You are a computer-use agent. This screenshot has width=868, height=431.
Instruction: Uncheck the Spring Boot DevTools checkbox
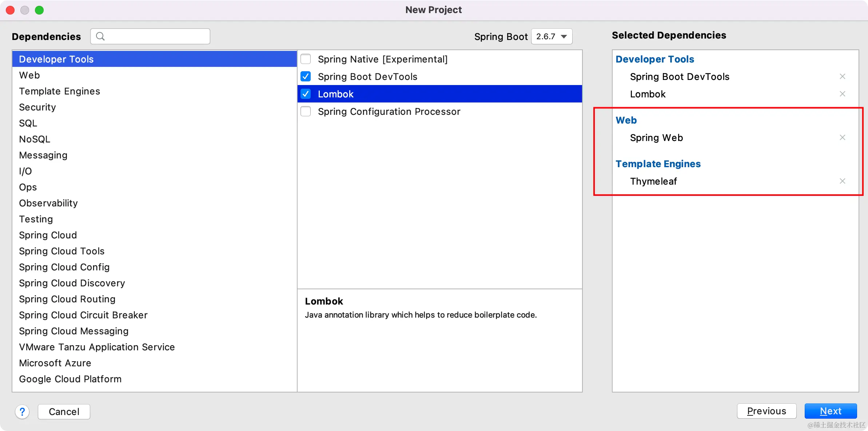[x=306, y=76]
